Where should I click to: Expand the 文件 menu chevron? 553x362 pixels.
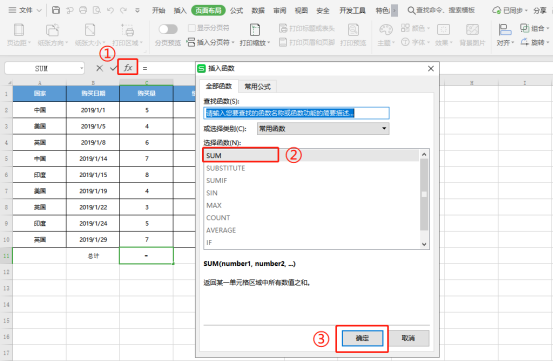tap(39, 11)
